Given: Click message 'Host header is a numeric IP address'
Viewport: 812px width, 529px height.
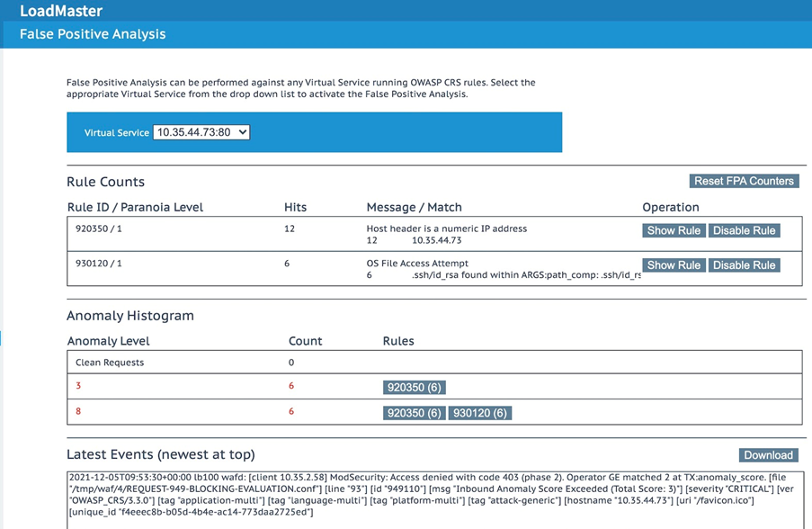Looking at the screenshot, I should click(x=447, y=229).
